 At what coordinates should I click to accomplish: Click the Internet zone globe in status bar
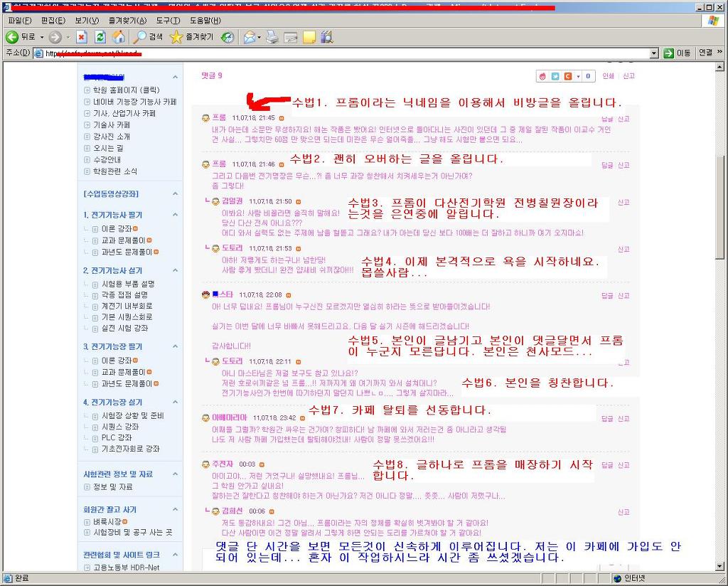click(x=617, y=578)
